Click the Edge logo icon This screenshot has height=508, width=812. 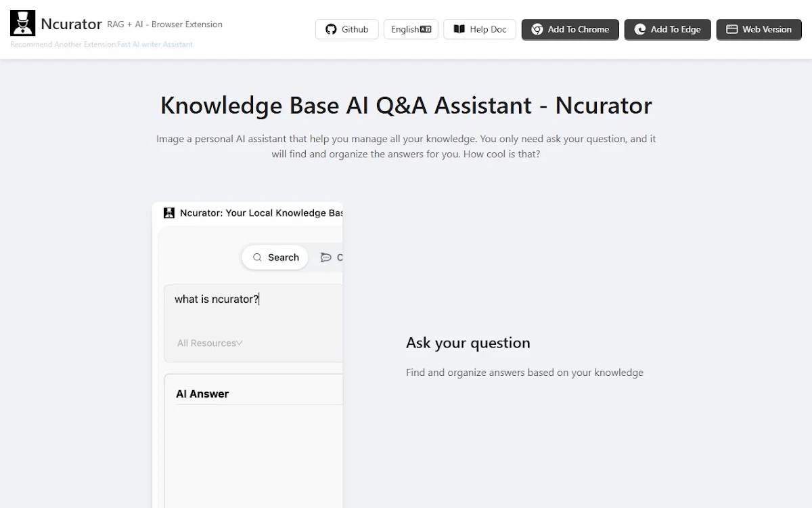click(640, 29)
